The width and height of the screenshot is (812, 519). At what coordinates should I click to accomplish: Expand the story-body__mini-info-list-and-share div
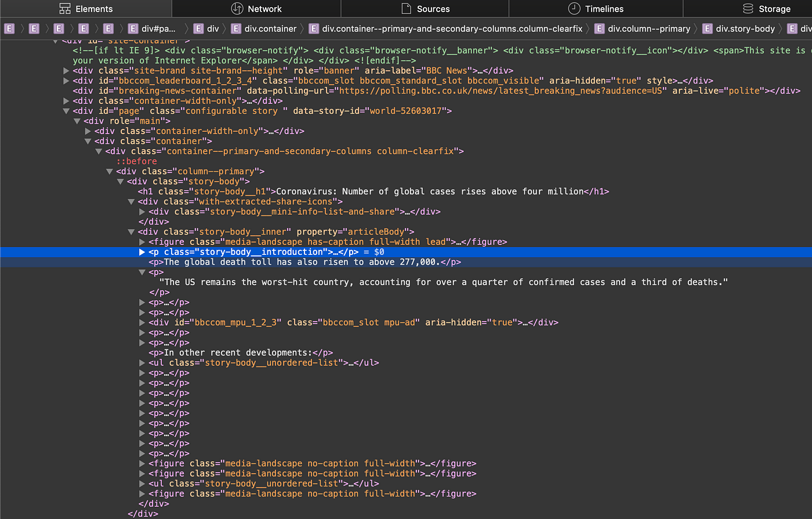(142, 212)
